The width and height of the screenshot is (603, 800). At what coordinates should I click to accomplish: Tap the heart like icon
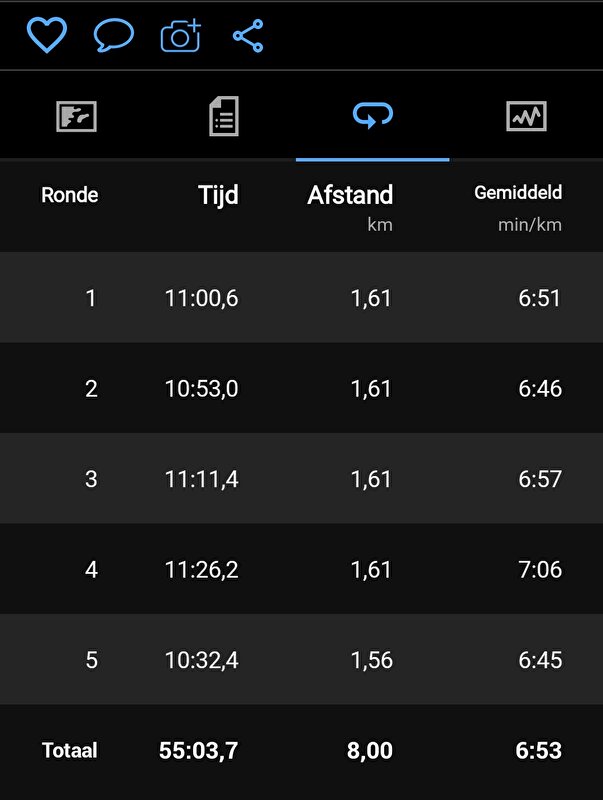tap(46, 35)
